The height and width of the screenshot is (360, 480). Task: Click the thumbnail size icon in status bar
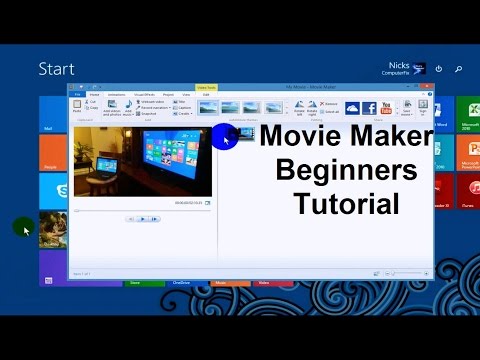click(376, 273)
